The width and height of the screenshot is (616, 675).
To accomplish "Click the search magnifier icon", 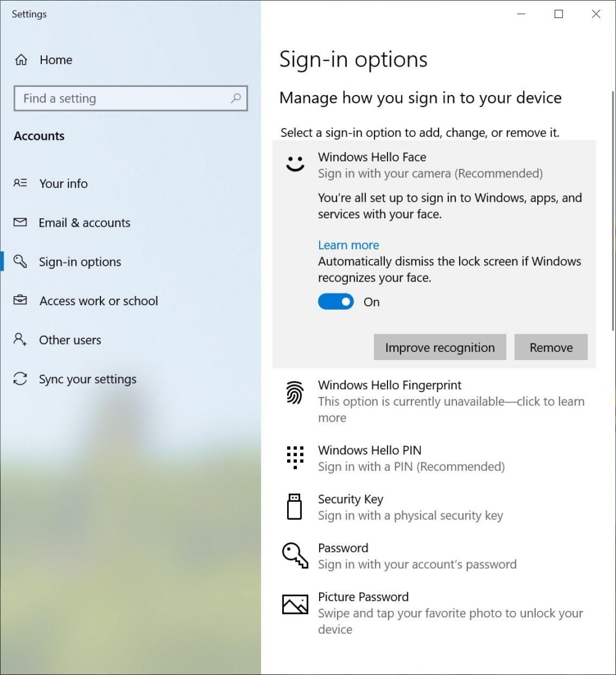I will click(236, 98).
